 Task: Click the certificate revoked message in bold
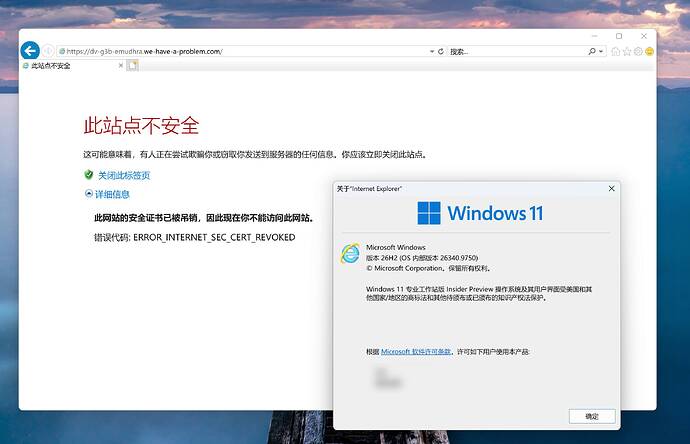coord(204,218)
